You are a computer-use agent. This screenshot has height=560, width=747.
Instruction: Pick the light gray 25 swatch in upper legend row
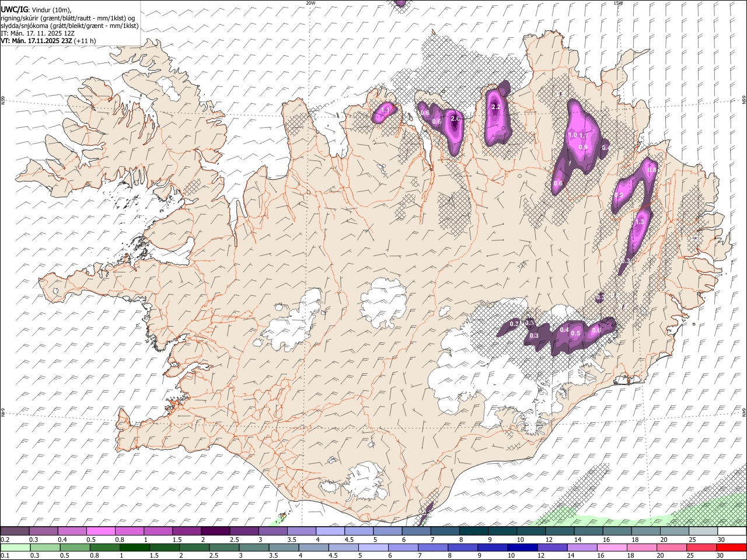(703, 531)
